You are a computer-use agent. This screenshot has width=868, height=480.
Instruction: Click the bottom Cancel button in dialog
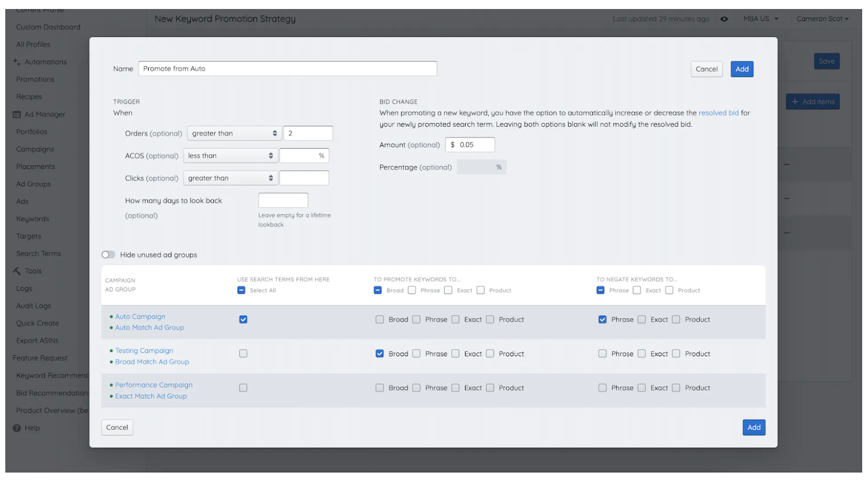coord(117,427)
